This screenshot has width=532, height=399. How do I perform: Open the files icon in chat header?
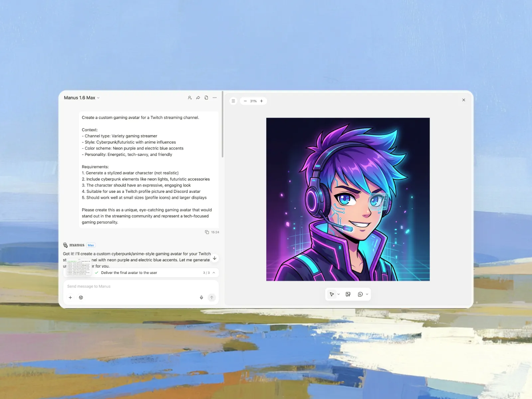[206, 98]
